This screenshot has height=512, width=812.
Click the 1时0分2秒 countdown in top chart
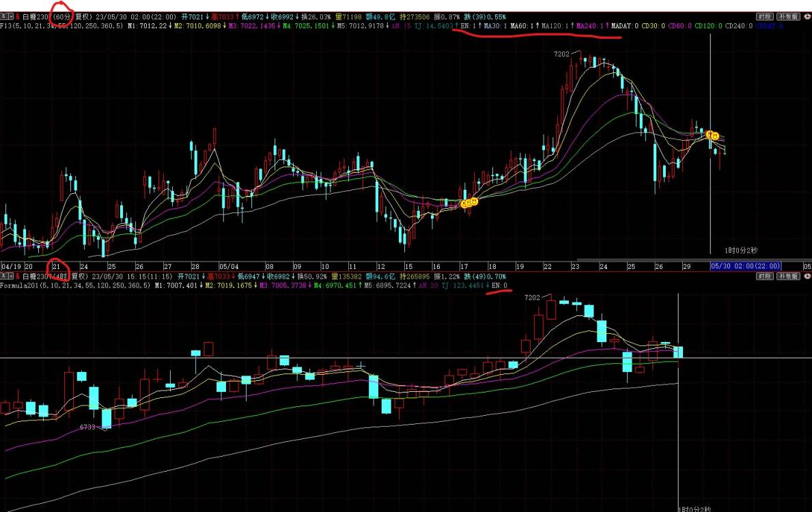[x=741, y=251]
